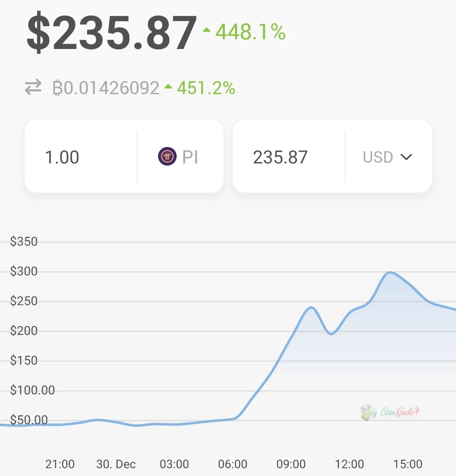Screen dimensions: 456x476
Task: Click the CoinGecko watermark logo
Action: [x=390, y=412]
